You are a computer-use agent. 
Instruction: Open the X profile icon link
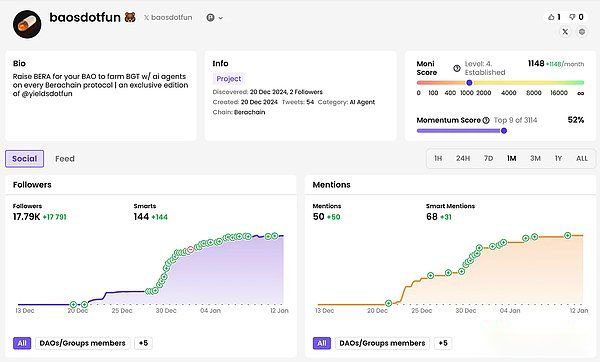click(565, 32)
